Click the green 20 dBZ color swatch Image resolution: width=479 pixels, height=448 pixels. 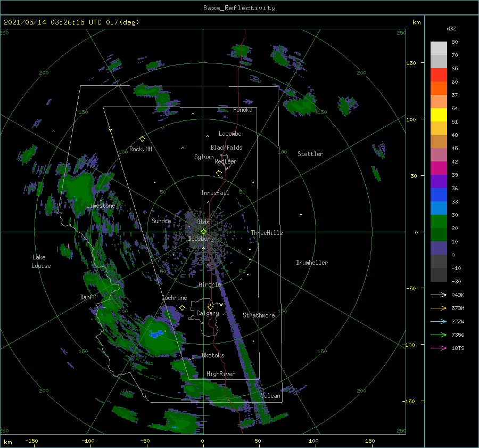tap(439, 222)
